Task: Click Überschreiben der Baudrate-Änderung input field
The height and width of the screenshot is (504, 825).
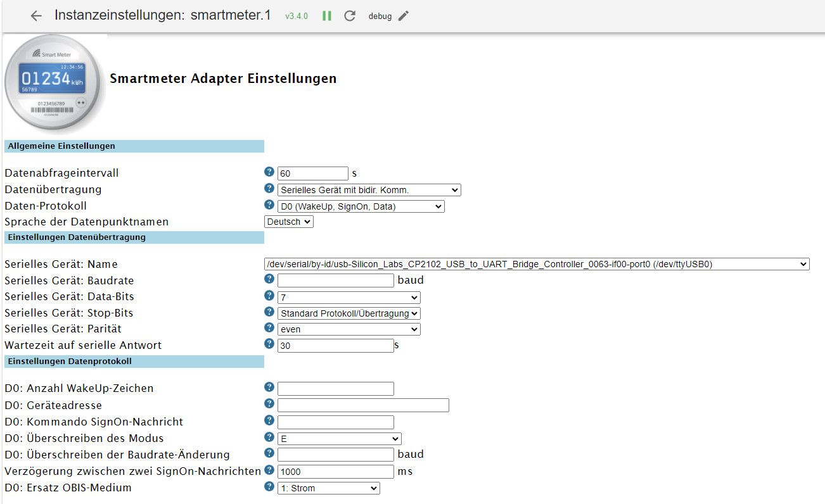Action: pos(336,455)
